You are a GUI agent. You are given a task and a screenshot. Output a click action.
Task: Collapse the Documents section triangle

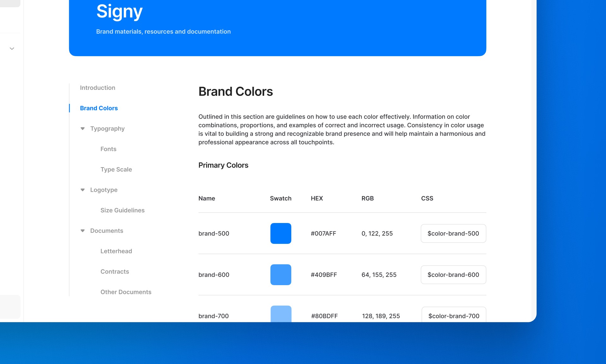click(x=83, y=231)
